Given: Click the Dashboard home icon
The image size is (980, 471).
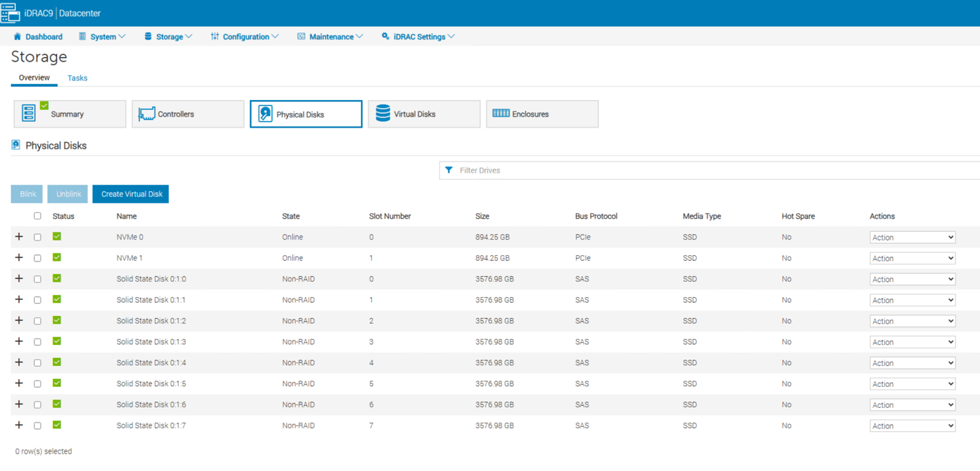Looking at the screenshot, I should [x=17, y=36].
